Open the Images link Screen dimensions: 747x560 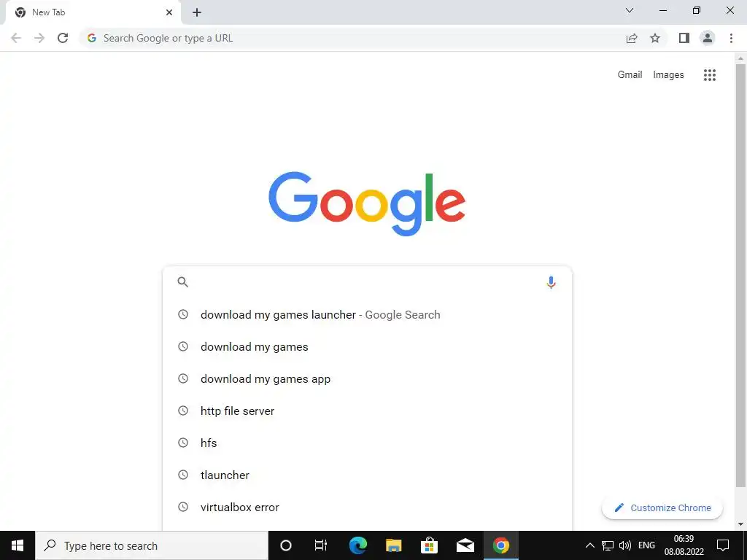click(668, 75)
